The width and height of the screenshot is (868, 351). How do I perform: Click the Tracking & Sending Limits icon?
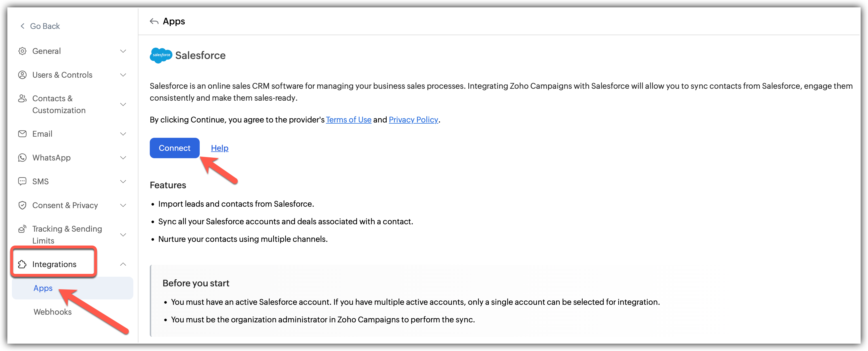[x=22, y=229]
